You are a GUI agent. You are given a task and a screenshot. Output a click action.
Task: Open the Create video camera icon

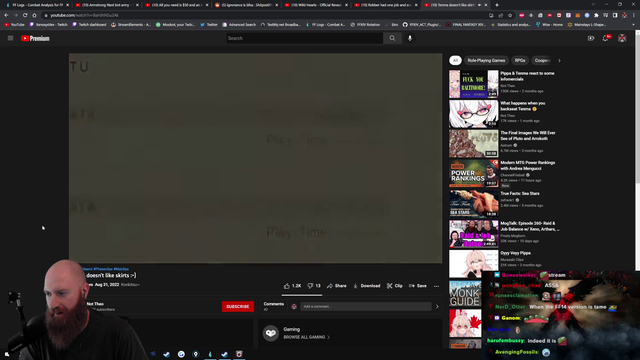(591, 38)
